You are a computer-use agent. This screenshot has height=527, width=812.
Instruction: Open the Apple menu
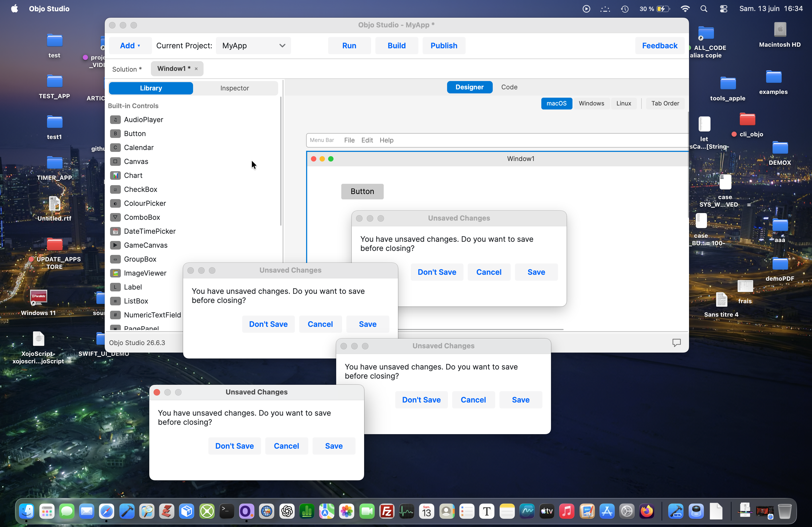(x=14, y=9)
